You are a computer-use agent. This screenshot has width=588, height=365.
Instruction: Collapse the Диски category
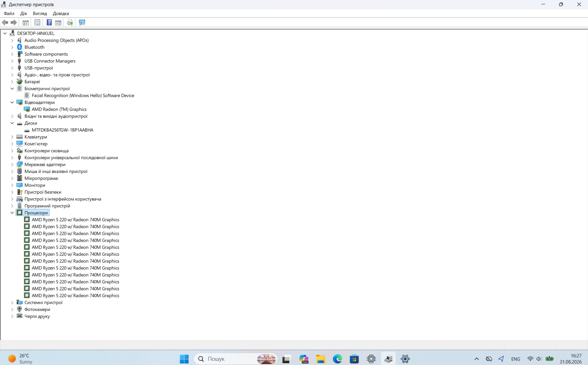point(12,123)
